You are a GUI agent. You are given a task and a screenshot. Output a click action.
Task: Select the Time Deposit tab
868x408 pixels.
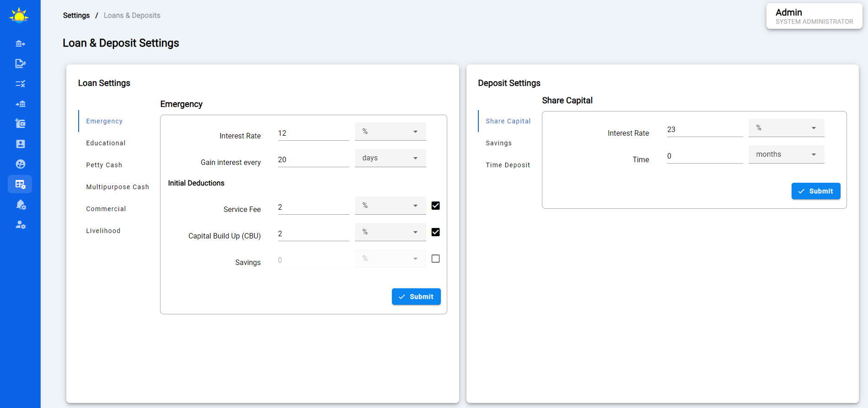508,165
